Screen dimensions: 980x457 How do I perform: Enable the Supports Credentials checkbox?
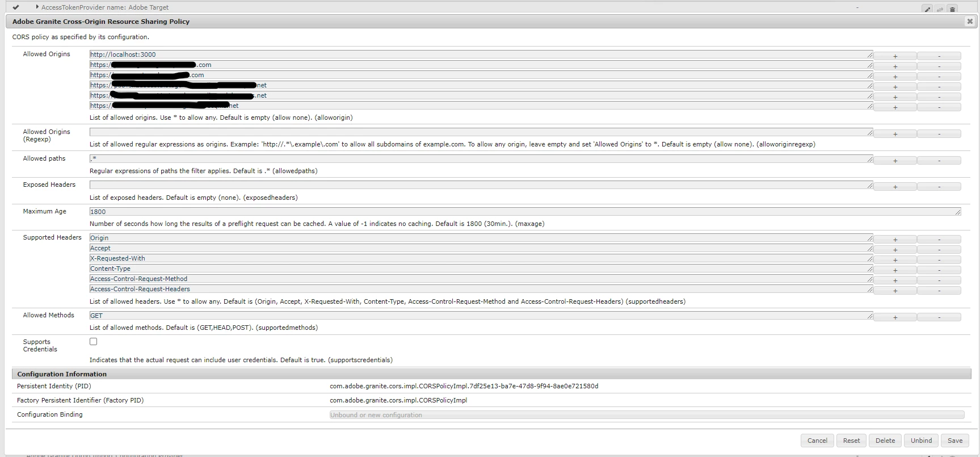point(93,341)
